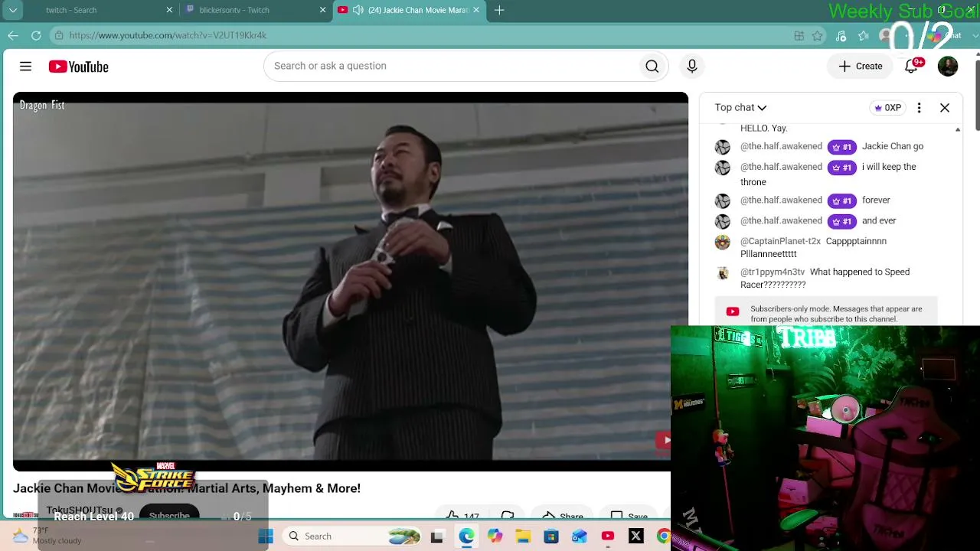Start voice search with the microphone
980x551 pixels.
click(x=692, y=67)
